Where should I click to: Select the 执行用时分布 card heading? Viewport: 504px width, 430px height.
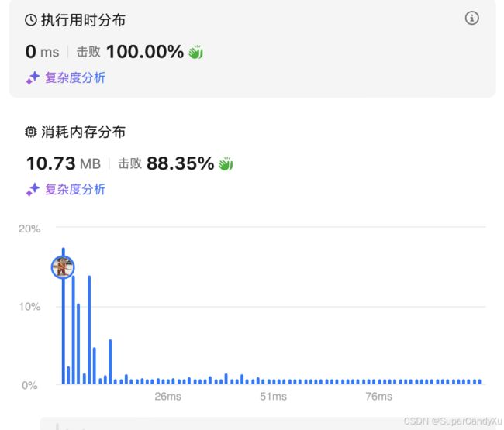[83, 20]
